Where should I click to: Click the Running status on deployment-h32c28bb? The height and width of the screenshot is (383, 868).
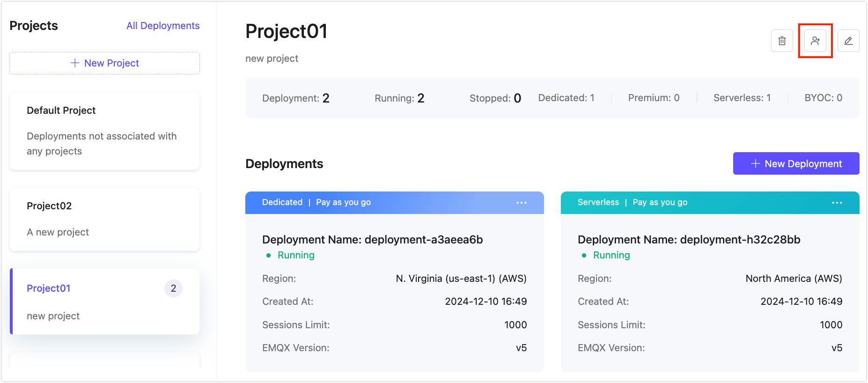611,255
